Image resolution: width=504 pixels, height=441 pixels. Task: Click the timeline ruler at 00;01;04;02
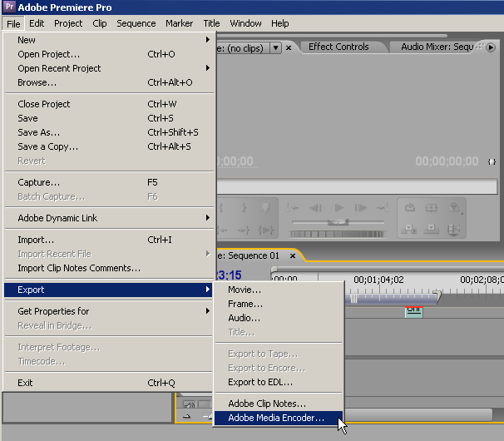coord(379,280)
